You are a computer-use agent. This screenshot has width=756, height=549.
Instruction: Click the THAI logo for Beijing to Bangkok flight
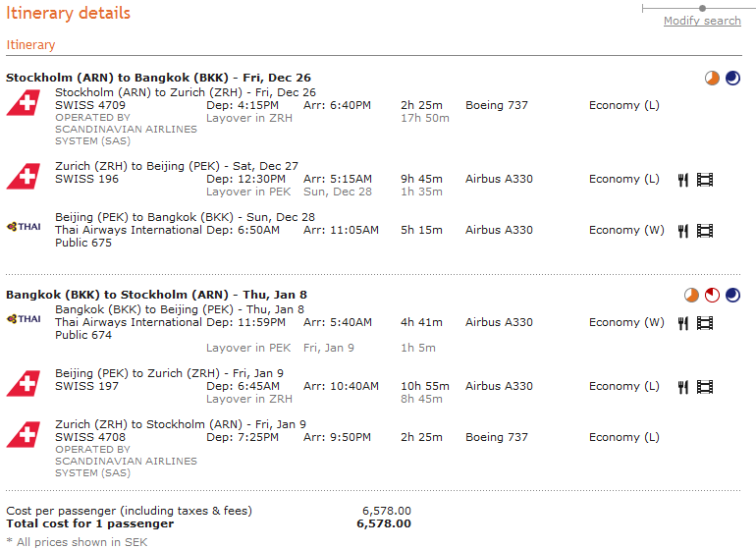click(x=24, y=227)
